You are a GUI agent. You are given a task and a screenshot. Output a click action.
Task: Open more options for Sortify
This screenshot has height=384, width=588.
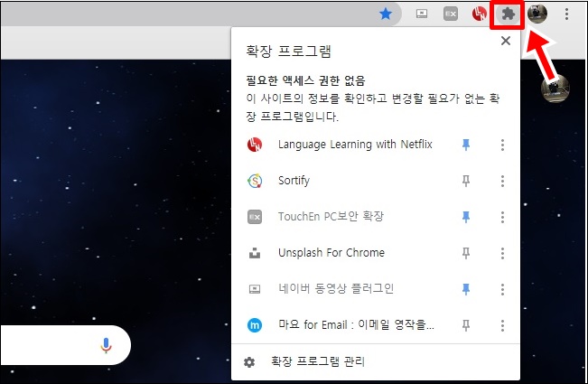[502, 181]
